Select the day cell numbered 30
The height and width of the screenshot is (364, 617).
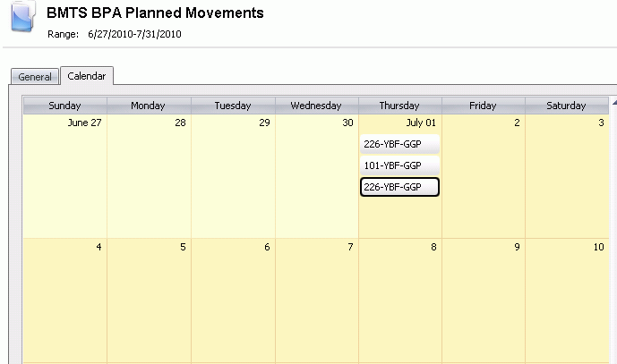point(316,179)
